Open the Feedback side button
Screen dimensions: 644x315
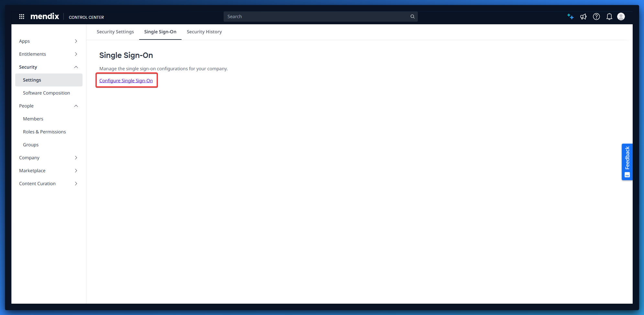coord(627,162)
